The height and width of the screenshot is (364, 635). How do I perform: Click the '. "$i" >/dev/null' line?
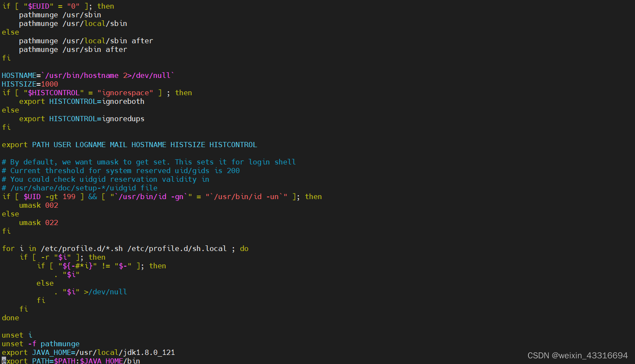(x=90, y=292)
